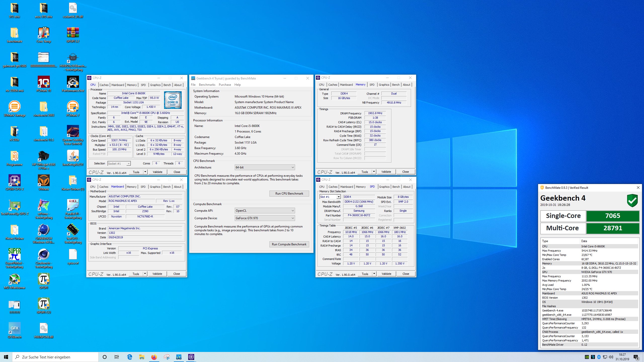
Task: Expand Tools arrow in CPU-Z Mainboard window
Action: click(x=145, y=274)
